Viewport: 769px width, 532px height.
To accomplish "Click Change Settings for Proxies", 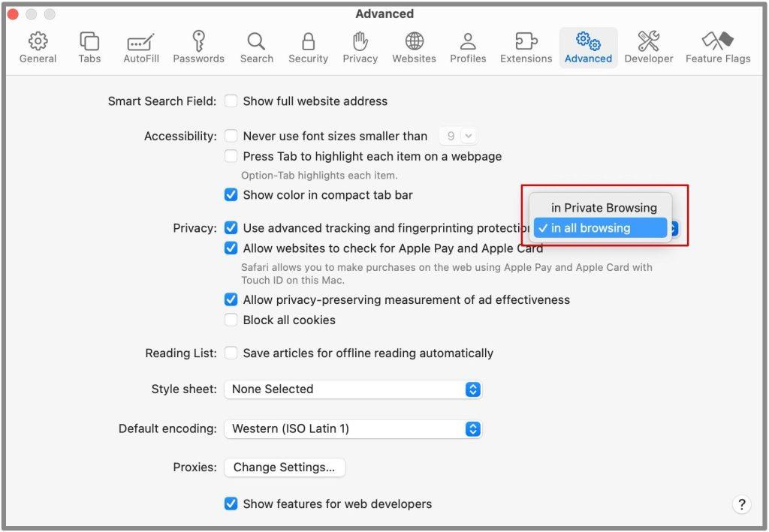I will click(285, 467).
